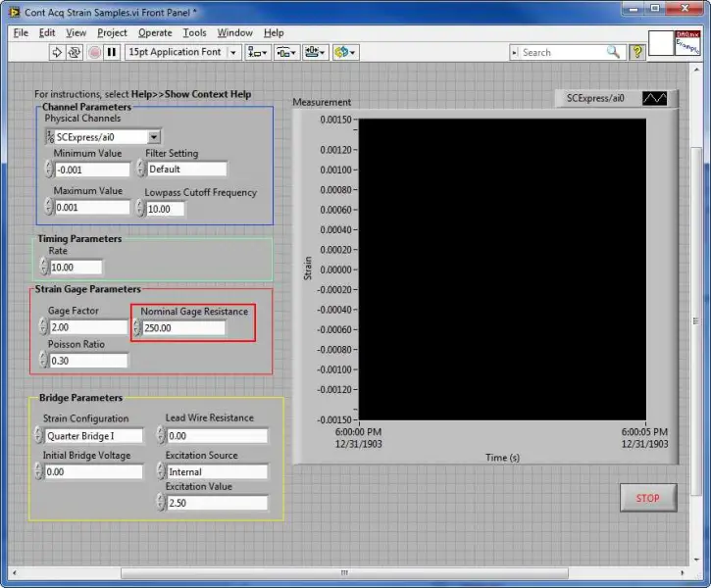Click the Gage Factor stepper
Screen dimensions: 711x588
(x=43, y=326)
